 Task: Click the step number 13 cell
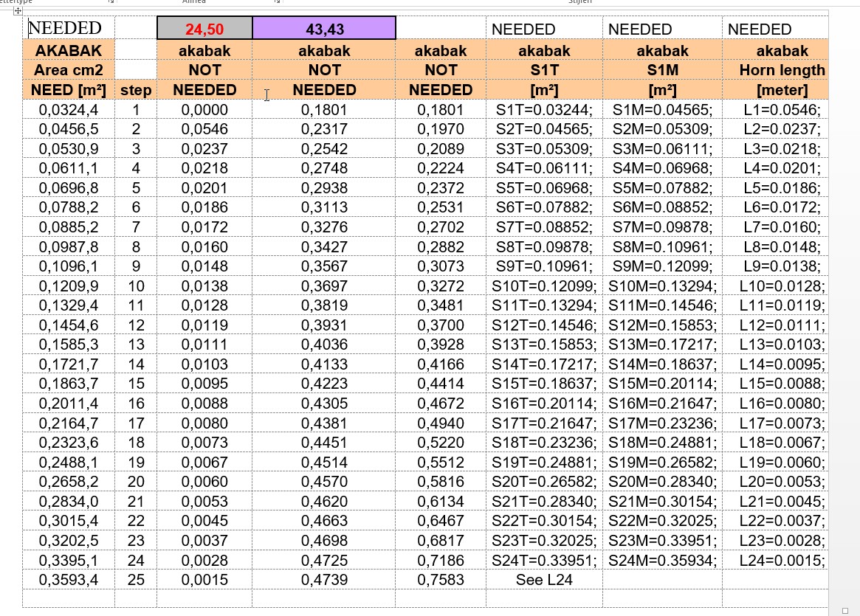(136, 345)
